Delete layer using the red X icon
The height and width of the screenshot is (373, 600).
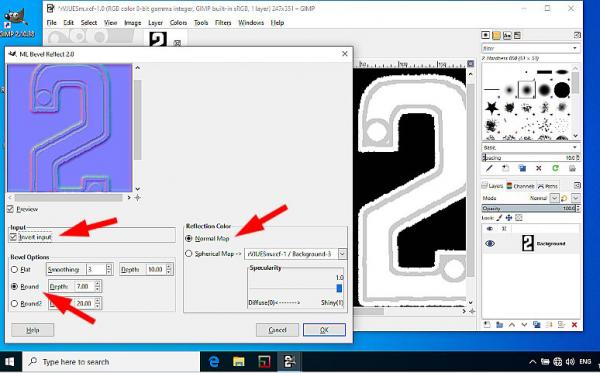574,325
